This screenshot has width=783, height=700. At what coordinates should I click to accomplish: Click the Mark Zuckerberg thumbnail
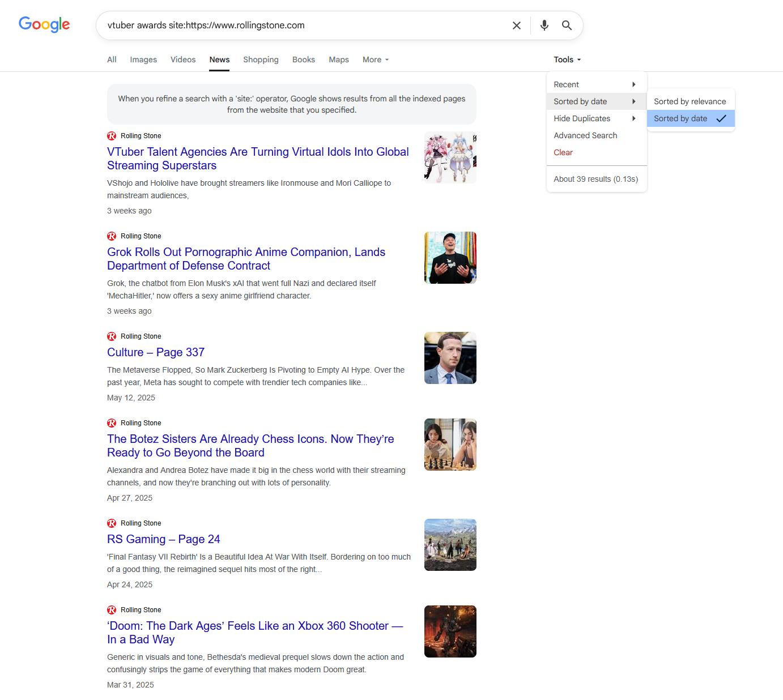coord(450,358)
